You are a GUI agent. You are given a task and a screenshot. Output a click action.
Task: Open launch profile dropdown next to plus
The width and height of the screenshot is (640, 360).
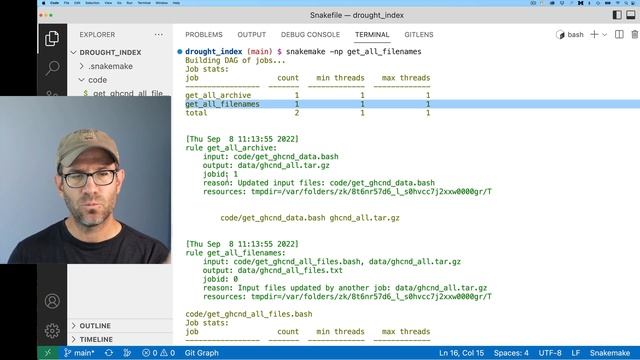click(604, 35)
